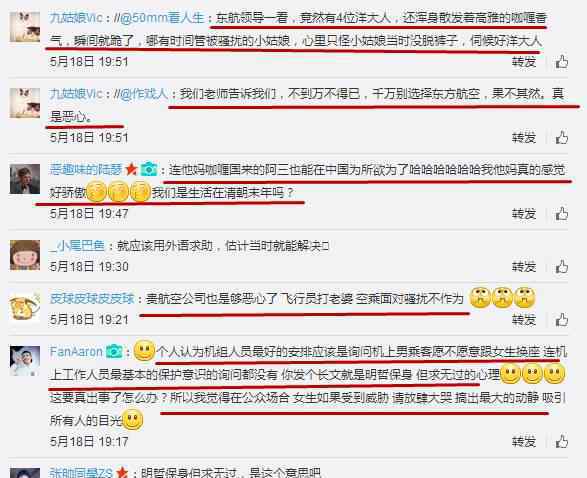Open the 张助同学ZS username profile
This screenshot has height=478, width=587.
pyautogui.click(x=81, y=472)
